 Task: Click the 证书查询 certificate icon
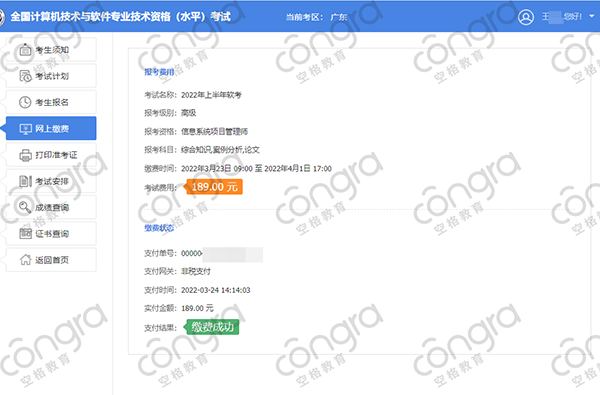pyautogui.click(x=25, y=233)
